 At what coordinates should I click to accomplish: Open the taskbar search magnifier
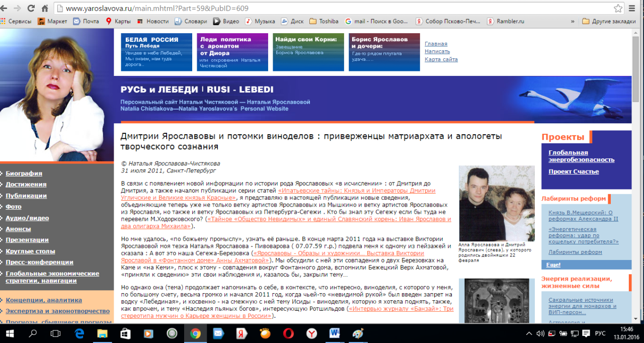pos(33,333)
